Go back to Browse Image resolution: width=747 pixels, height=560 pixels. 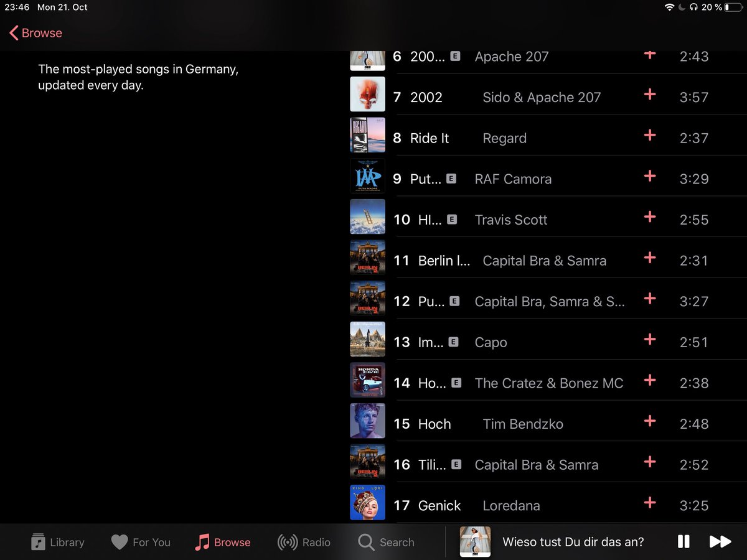click(35, 32)
